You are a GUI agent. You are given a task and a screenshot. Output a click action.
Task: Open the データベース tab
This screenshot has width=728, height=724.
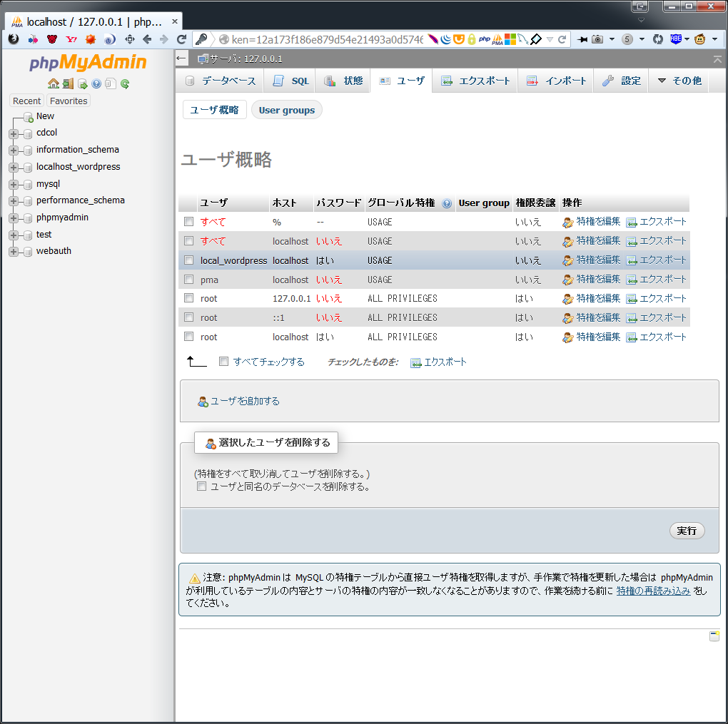(221, 81)
